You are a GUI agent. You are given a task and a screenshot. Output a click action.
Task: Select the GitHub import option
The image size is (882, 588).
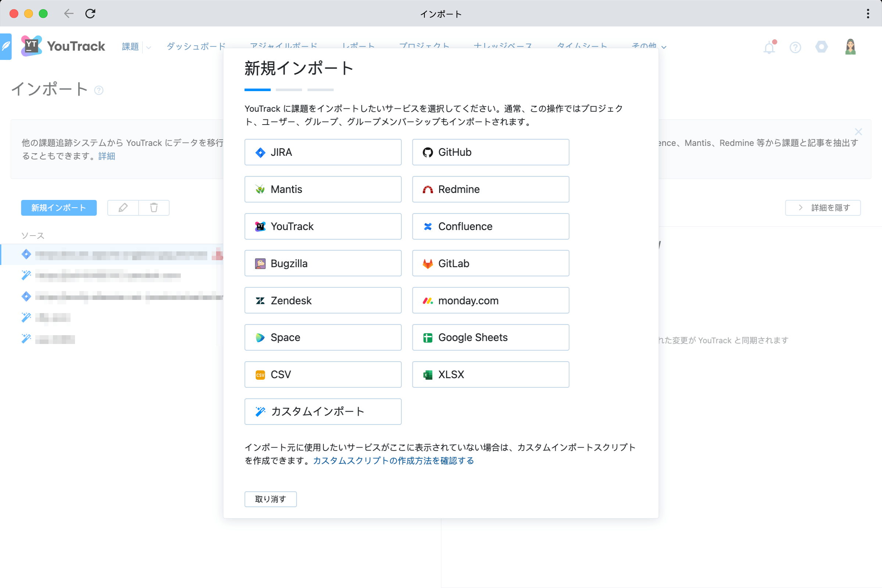(x=490, y=152)
